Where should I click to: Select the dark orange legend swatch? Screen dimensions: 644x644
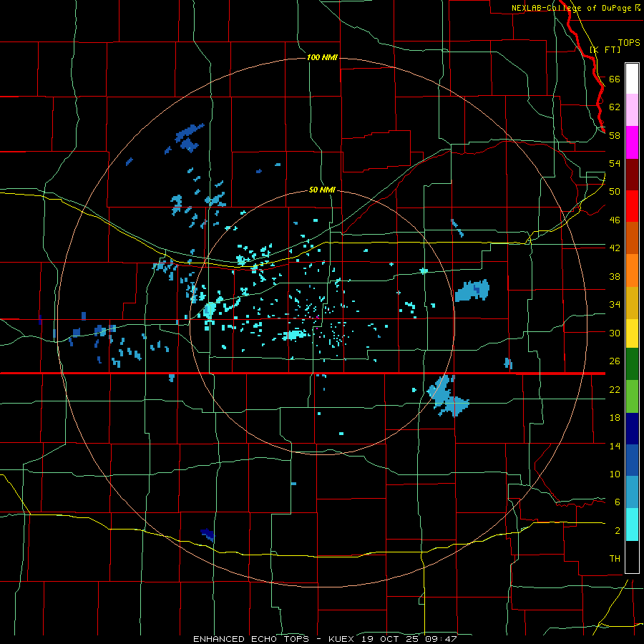click(x=632, y=238)
